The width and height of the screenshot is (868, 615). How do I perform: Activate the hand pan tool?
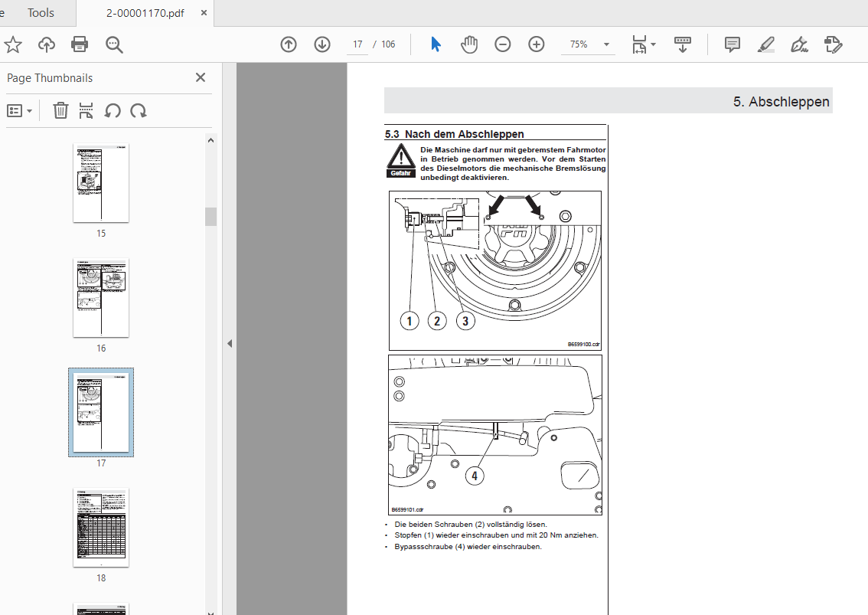click(x=469, y=44)
